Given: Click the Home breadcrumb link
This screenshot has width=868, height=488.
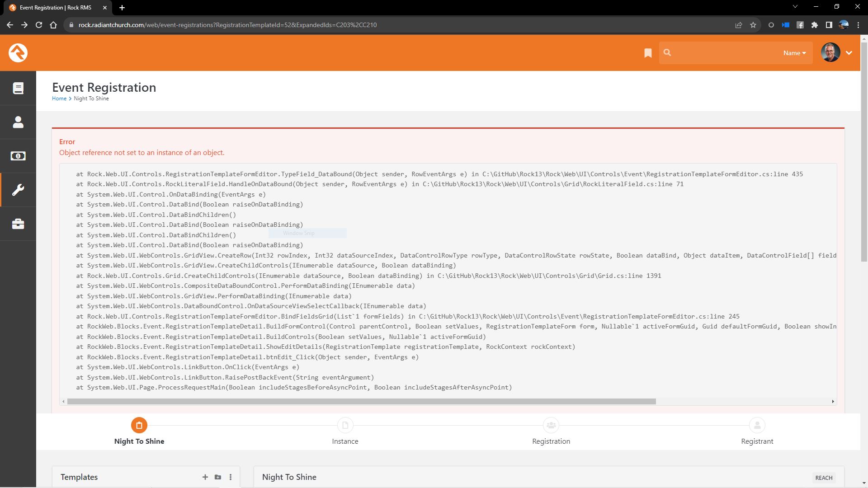Looking at the screenshot, I should 59,99.
